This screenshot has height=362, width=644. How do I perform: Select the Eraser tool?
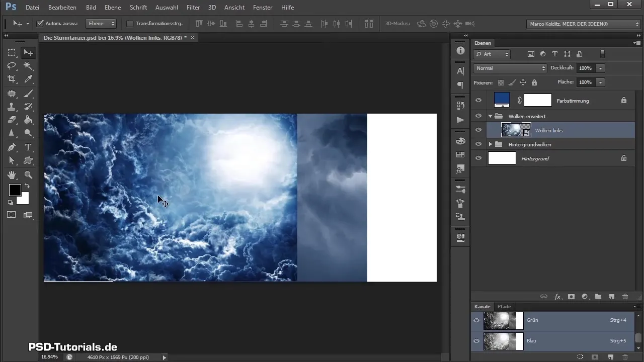pyautogui.click(x=12, y=120)
